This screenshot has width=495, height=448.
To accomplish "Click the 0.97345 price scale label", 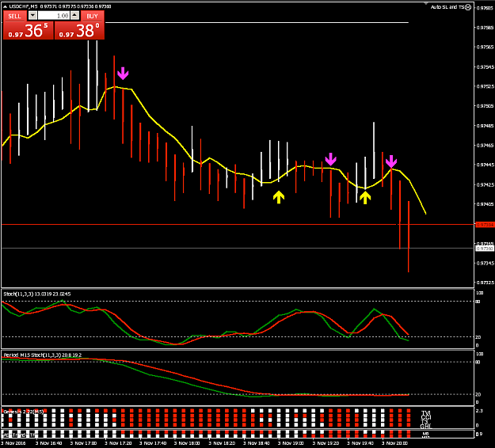I will [x=485, y=263].
